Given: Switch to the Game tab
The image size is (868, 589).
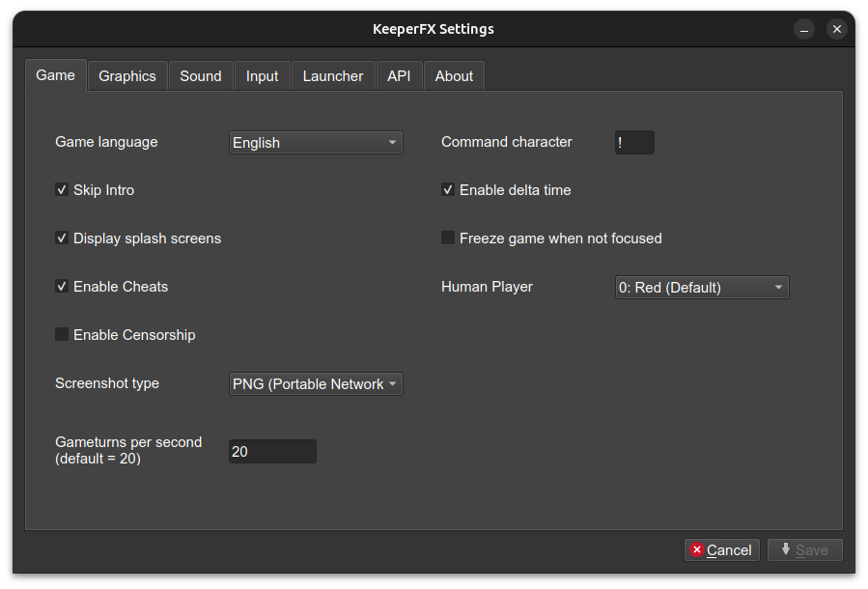Looking at the screenshot, I should pos(56,75).
